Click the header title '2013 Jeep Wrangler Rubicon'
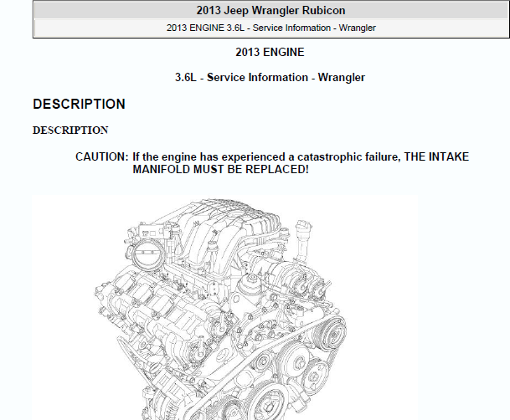The height and width of the screenshot is (420, 510). point(270,10)
